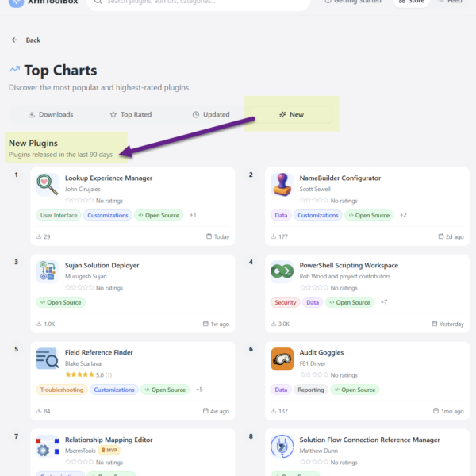This screenshot has width=476, height=476.
Task: Click the Security tag on PowerShell Scripting Workspace
Action: 285,302
